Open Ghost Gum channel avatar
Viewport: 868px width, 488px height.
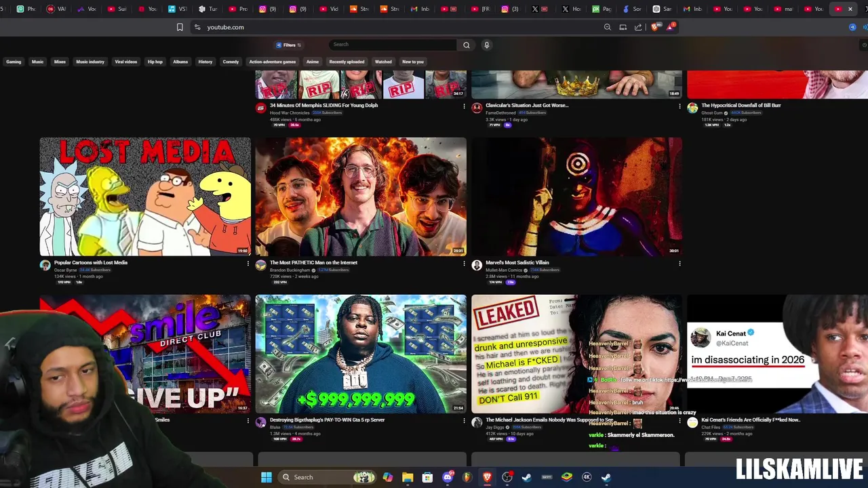(x=692, y=108)
